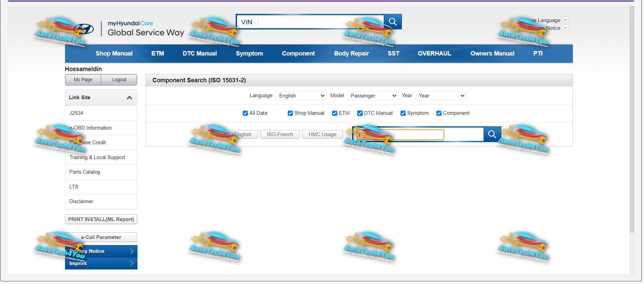Click the Imprint arrow icon
The height and width of the screenshot is (284, 644).
pos(132,263)
